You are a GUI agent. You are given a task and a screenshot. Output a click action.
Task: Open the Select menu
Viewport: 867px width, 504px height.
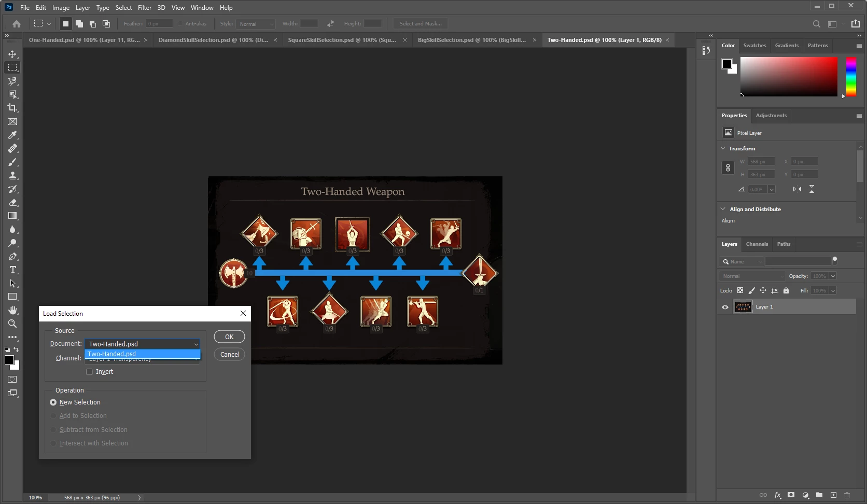point(123,8)
